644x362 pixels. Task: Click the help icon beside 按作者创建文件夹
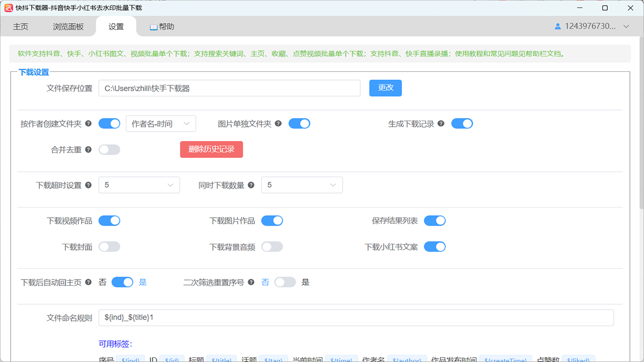click(88, 123)
